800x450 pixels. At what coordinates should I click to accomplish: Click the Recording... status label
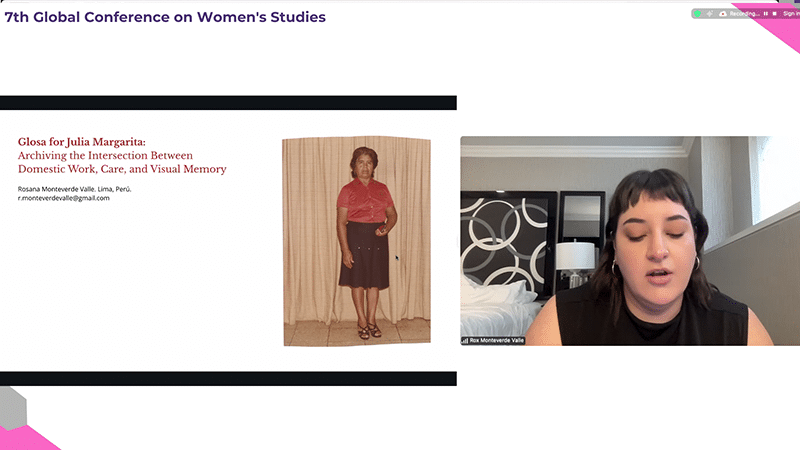(744, 14)
